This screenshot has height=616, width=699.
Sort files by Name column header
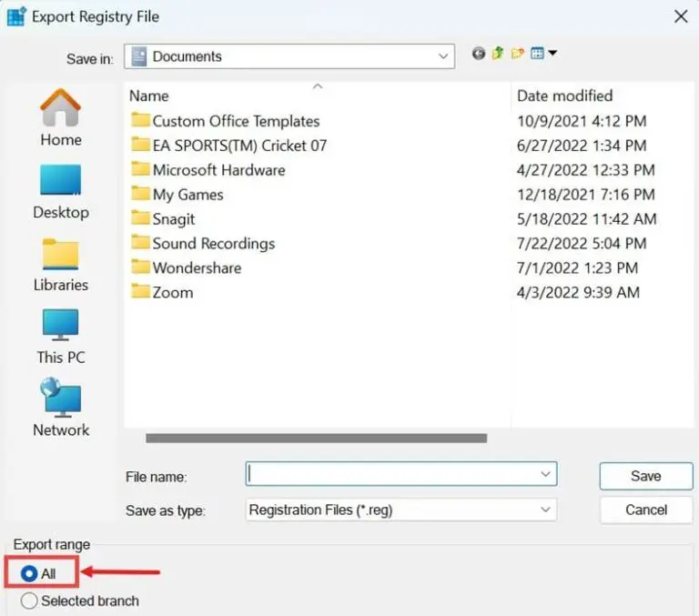(x=149, y=96)
